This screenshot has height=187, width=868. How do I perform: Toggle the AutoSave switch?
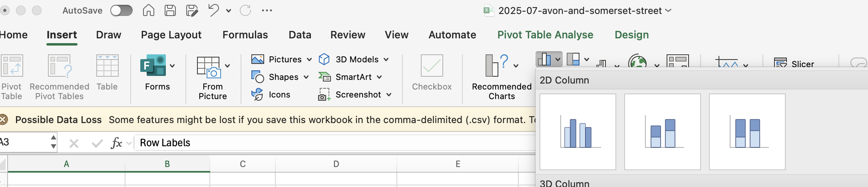[x=121, y=11]
